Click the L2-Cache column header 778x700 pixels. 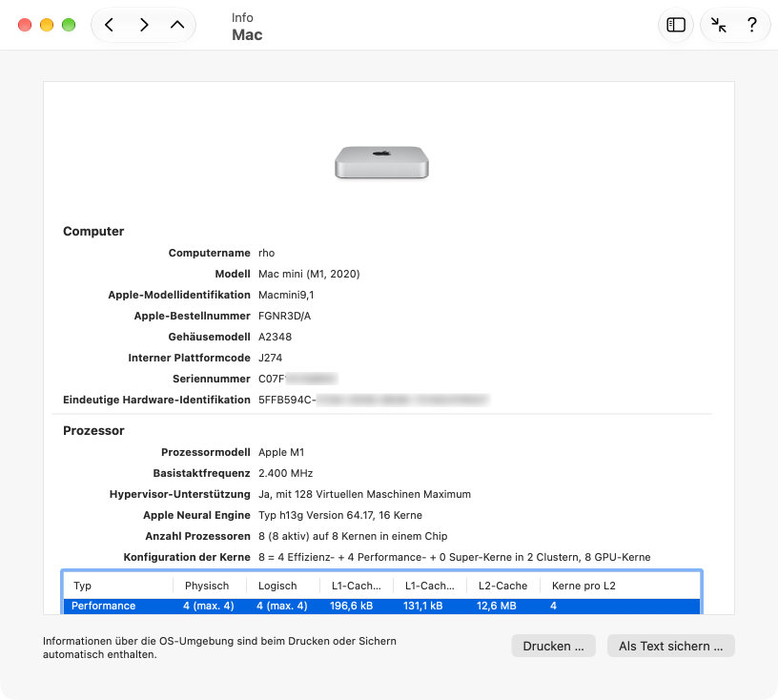tap(502, 586)
